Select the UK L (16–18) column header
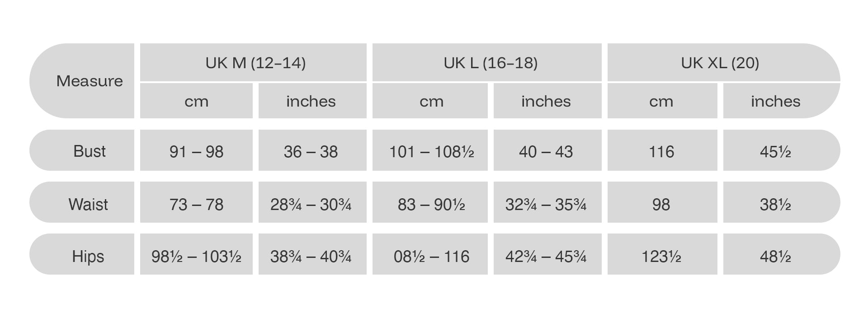868x313 pixels. tap(491, 63)
